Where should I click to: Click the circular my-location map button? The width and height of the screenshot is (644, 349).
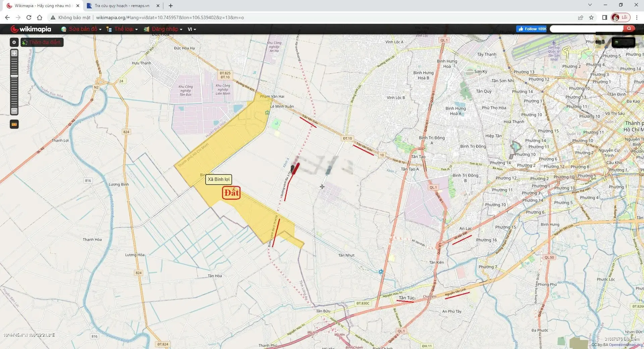click(14, 42)
